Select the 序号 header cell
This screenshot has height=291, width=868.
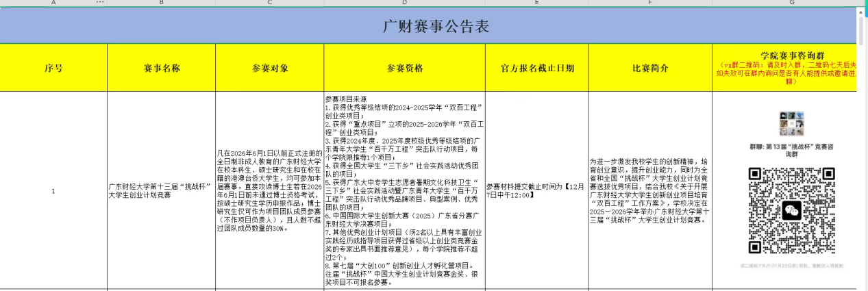53,68
